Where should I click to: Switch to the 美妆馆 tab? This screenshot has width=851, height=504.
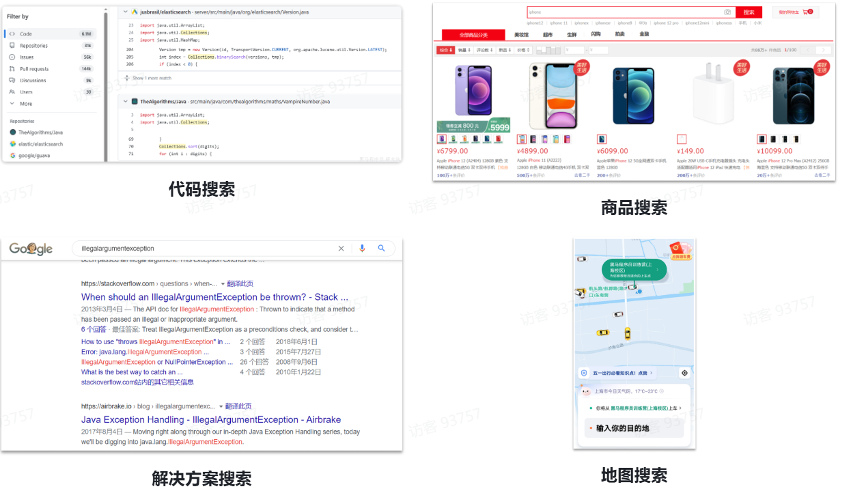521,34
